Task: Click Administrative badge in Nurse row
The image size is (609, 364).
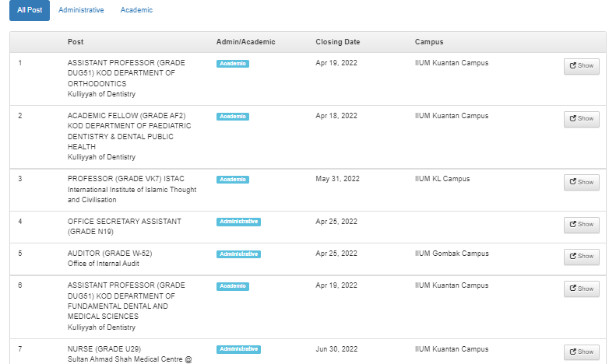Action: [x=238, y=349]
